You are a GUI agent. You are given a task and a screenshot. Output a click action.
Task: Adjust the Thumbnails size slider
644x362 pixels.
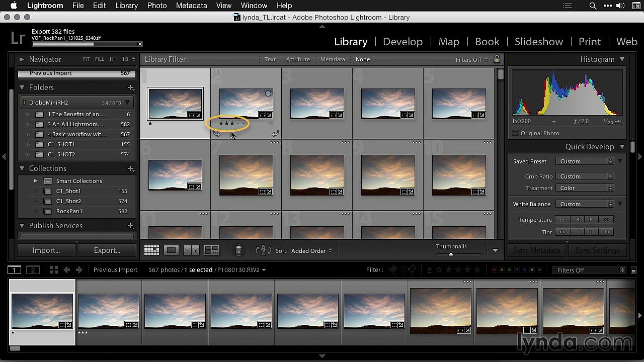click(x=451, y=254)
